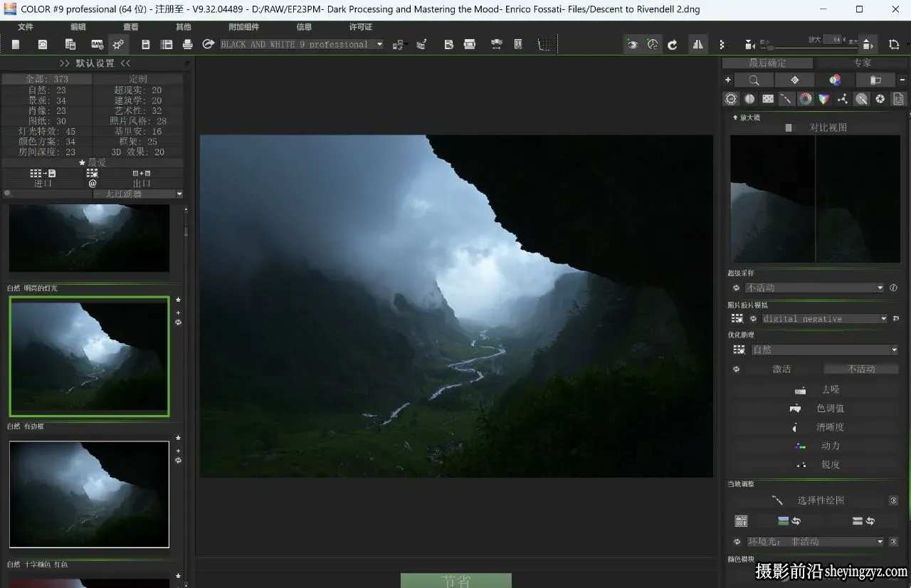Toggle the eye real-time preview icon

(632, 44)
